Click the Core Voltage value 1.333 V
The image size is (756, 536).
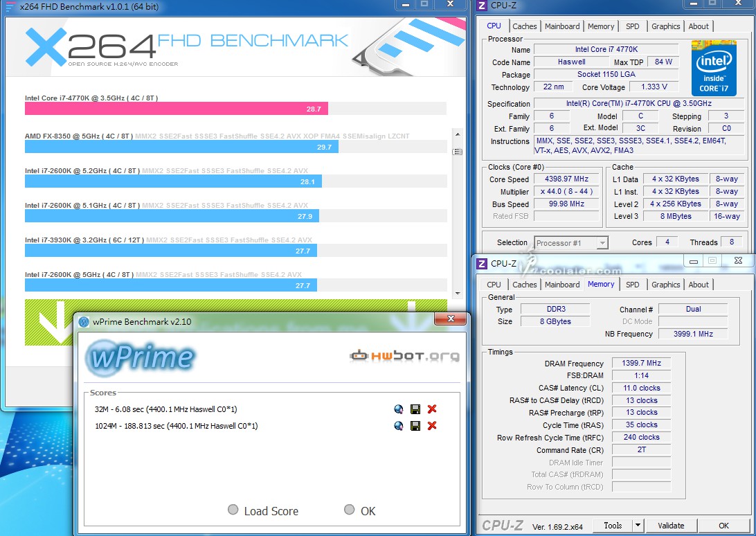[654, 87]
